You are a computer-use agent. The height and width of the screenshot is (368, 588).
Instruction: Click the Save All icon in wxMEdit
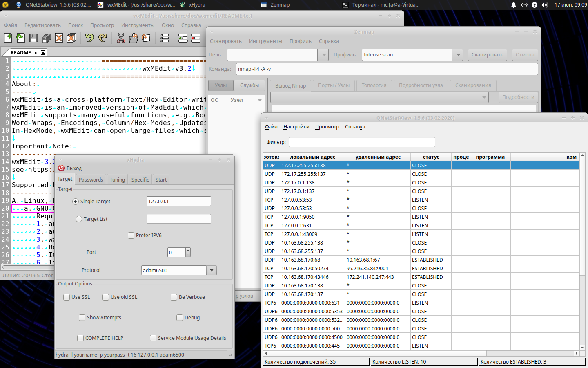coord(47,38)
